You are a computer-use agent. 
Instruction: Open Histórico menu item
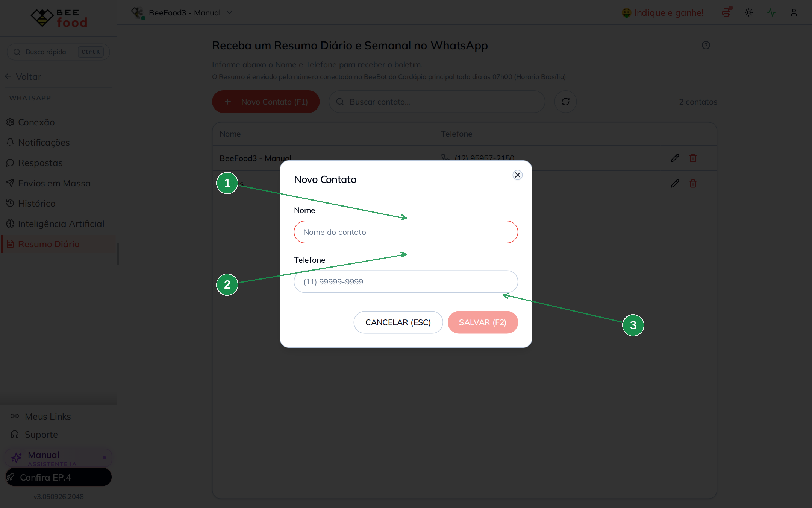pyautogui.click(x=58, y=204)
